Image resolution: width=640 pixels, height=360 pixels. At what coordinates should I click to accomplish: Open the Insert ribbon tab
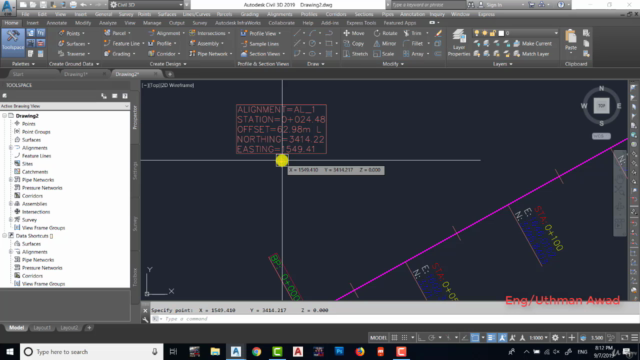pos(32,23)
